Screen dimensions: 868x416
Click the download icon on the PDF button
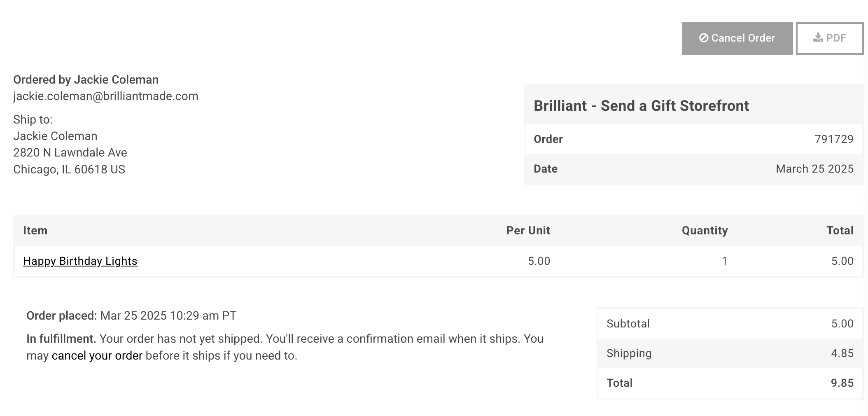818,38
